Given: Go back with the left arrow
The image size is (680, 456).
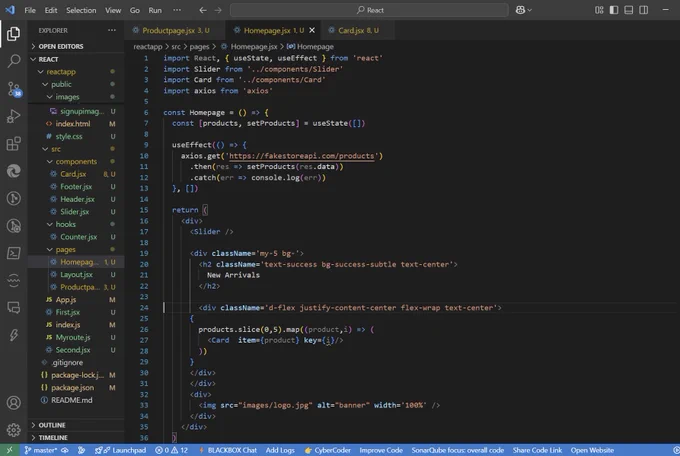Looking at the screenshot, I should coord(203,10).
